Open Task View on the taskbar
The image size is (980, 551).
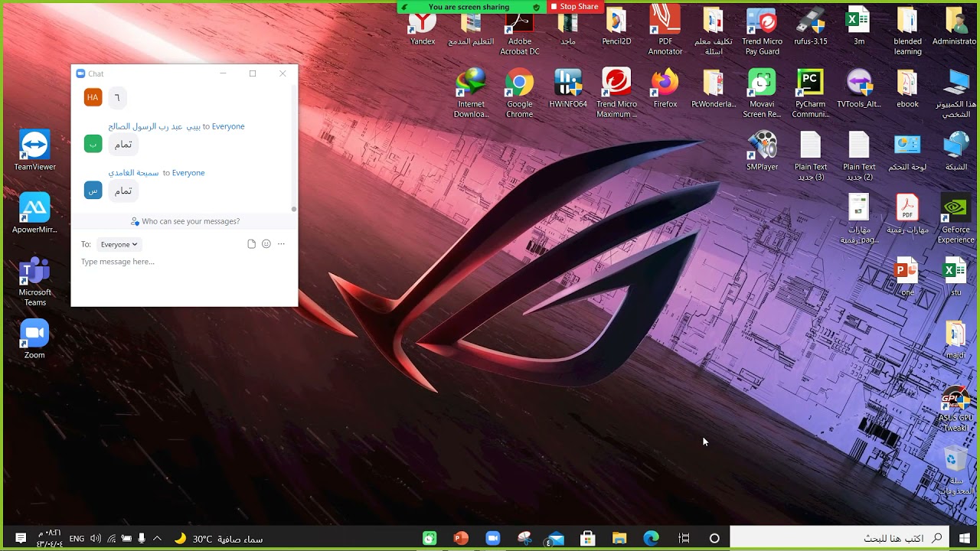pos(684,538)
